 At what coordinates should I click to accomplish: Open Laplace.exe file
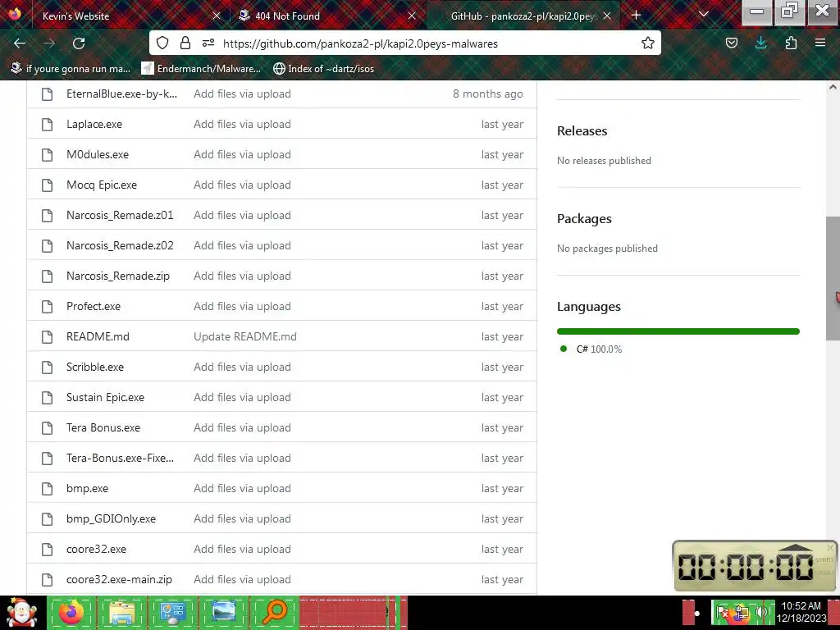(x=94, y=125)
